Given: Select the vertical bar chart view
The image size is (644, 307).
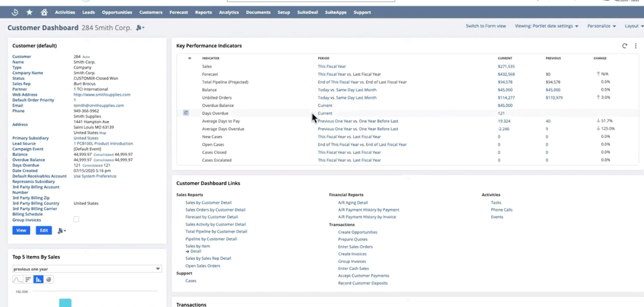Looking at the screenshot, I should tap(38, 279).
